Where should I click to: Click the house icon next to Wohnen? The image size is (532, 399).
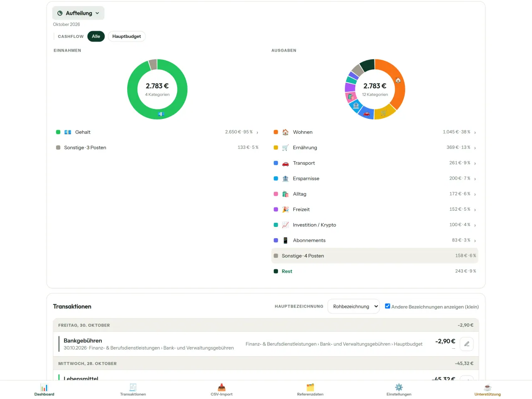(x=286, y=132)
